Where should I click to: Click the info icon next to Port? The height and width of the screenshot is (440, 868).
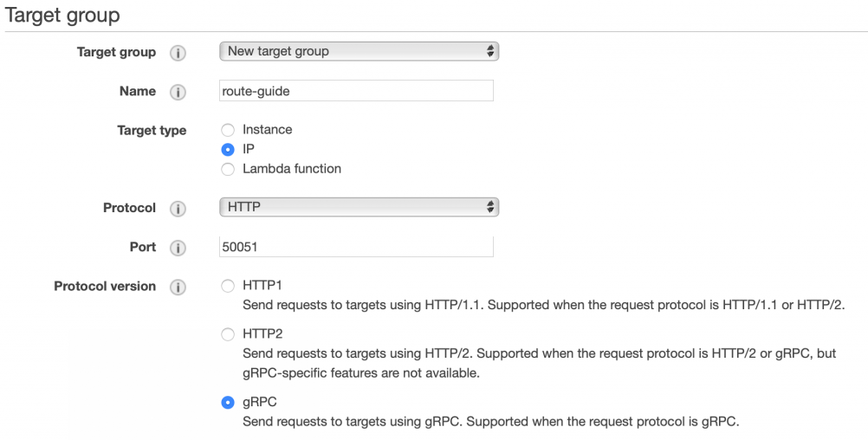tap(178, 248)
